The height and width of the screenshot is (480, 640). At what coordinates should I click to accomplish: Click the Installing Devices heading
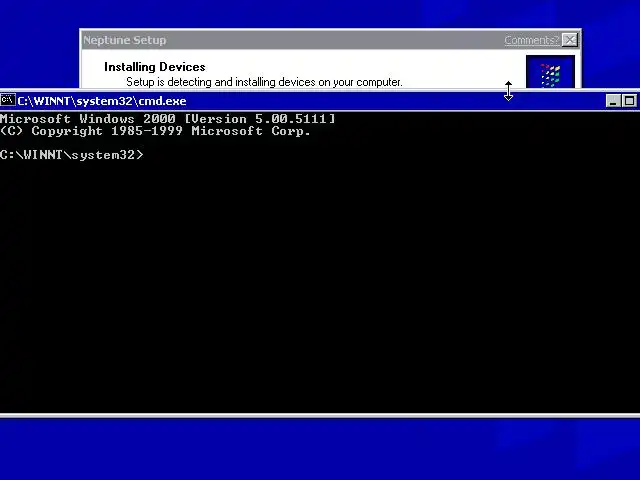pyautogui.click(x=155, y=67)
